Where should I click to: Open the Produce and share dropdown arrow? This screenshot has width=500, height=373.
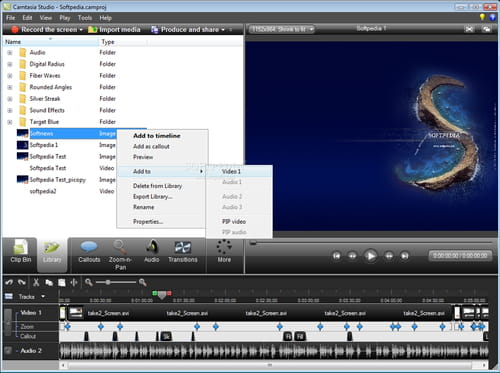point(223,30)
